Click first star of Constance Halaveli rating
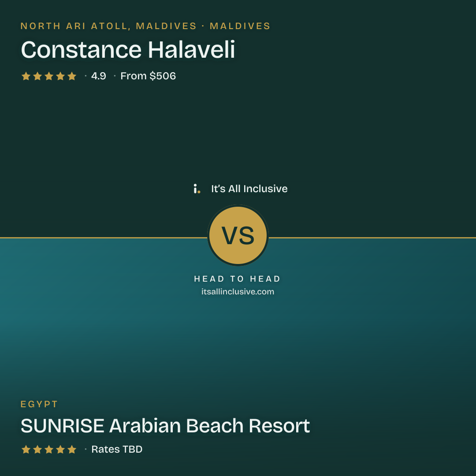 26,76
